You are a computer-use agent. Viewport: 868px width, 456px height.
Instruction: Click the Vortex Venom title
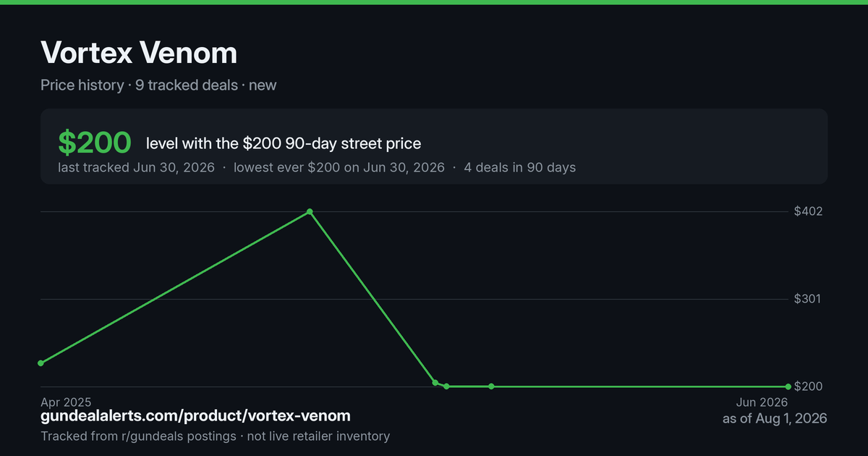tap(139, 53)
